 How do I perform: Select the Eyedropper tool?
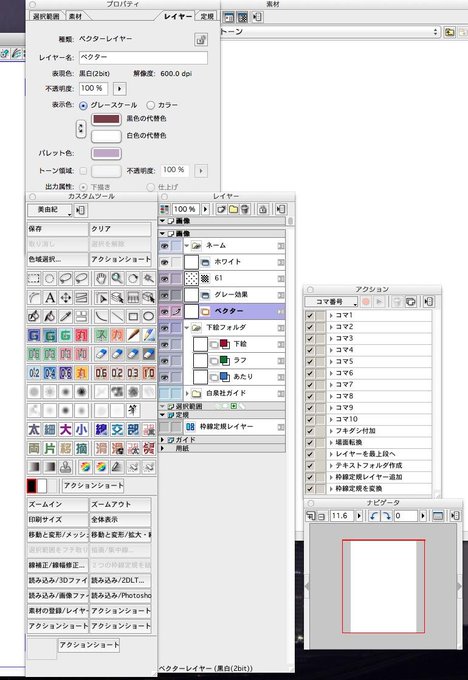65,316
